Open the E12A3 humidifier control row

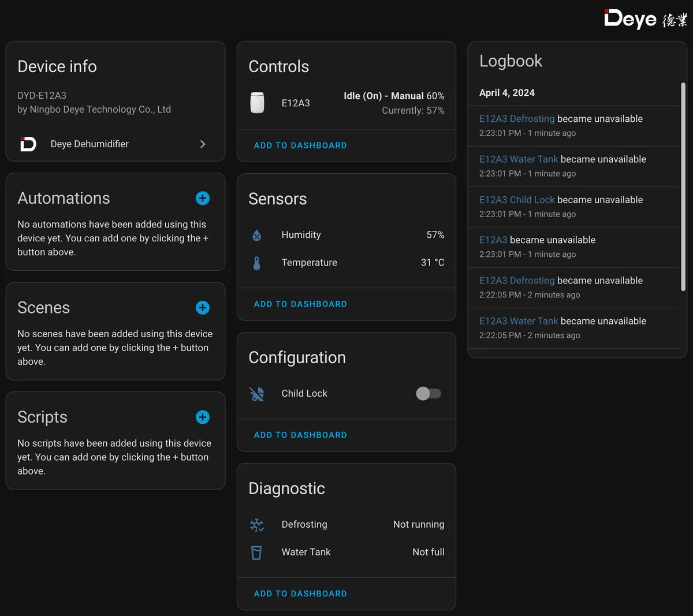[346, 103]
